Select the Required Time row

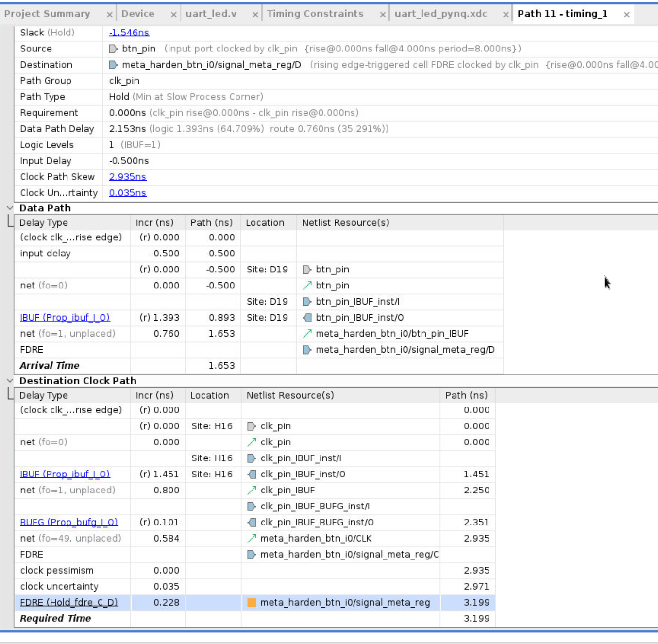[x=255, y=618]
